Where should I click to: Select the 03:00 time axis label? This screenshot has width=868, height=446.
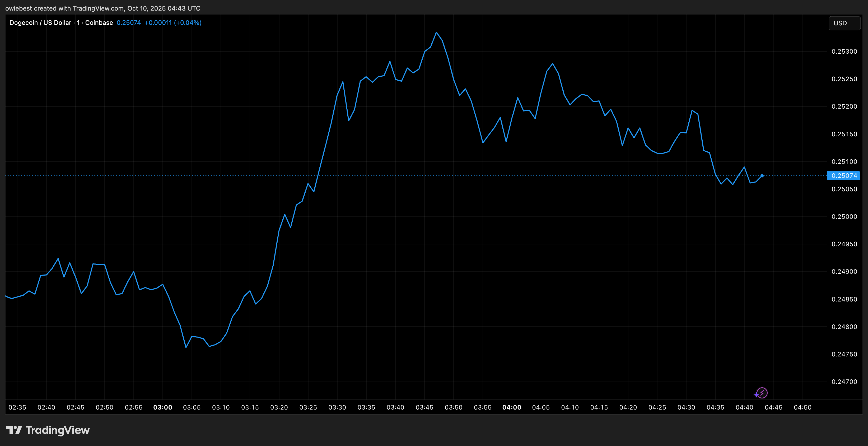(x=162, y=407)
